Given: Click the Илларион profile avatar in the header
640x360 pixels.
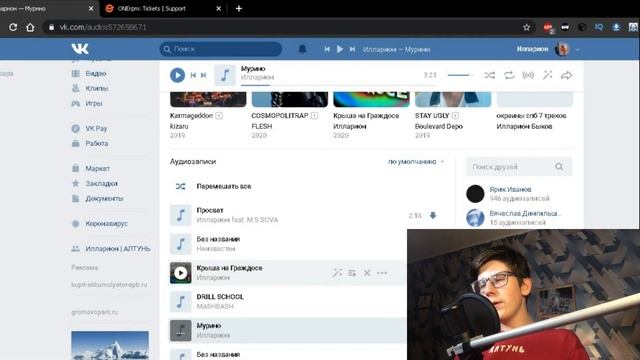Looking at the screenshot, I should click(562, 49).
